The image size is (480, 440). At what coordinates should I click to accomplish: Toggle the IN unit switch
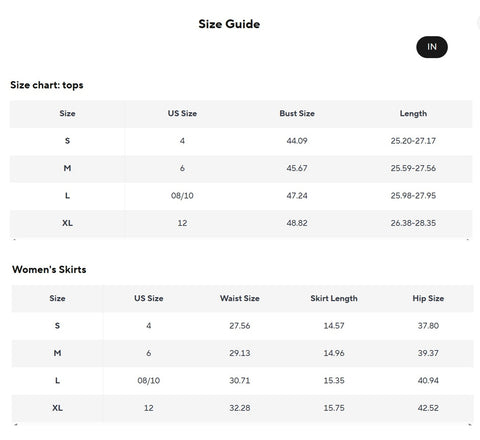tap(432, 47)
